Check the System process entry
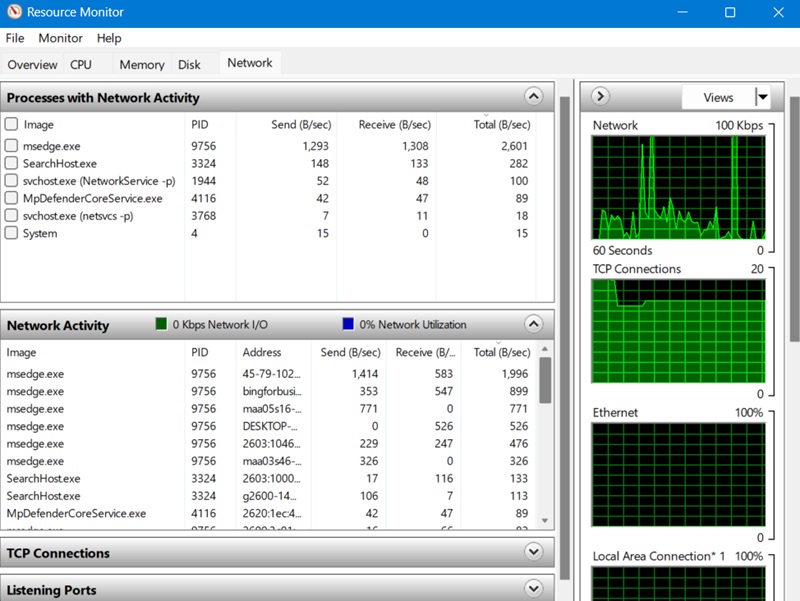This screenshot has width=800, height=601. [x=11, y=232]
